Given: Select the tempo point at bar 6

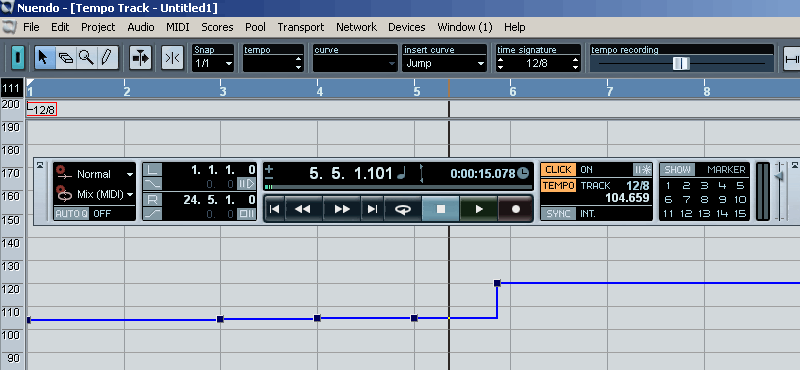Looking at the screenshot, I should pos(497,283).
